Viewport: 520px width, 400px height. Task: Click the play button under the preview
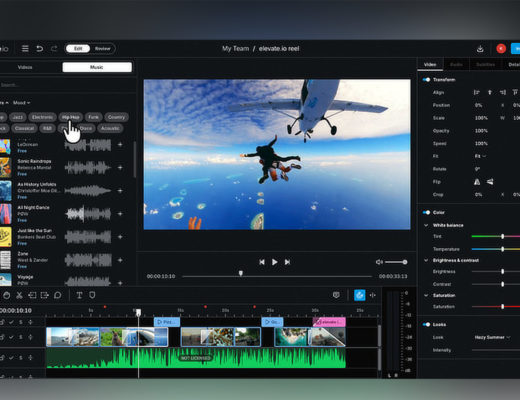point(274,262)
